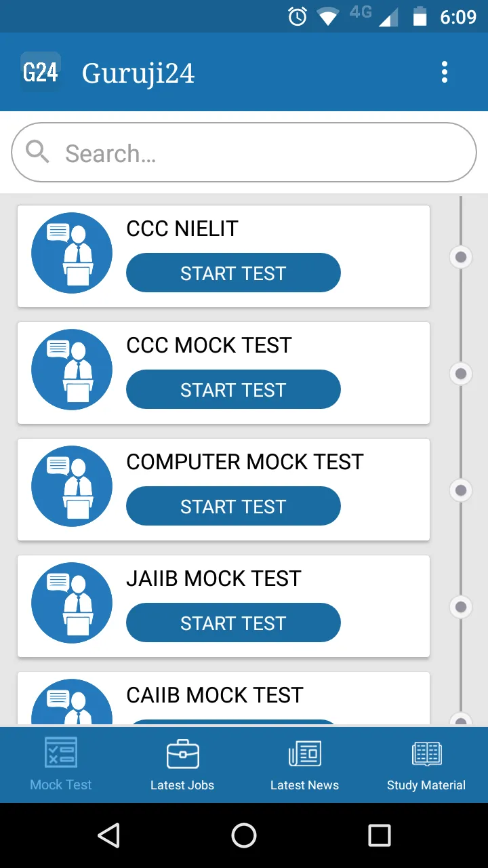Tap the JAIIB MOCK TEST avatar icon
The height and width of the screenshot is (868, 488).
click(72, 603)
